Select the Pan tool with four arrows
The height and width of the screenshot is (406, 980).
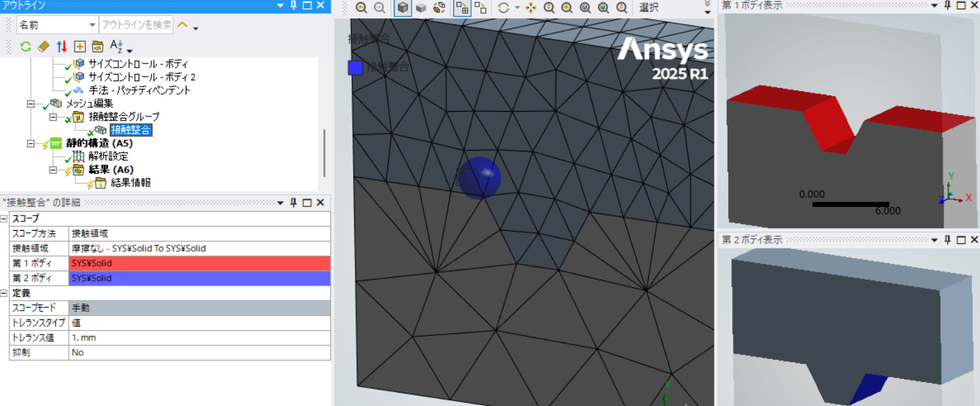click(531, 8)
